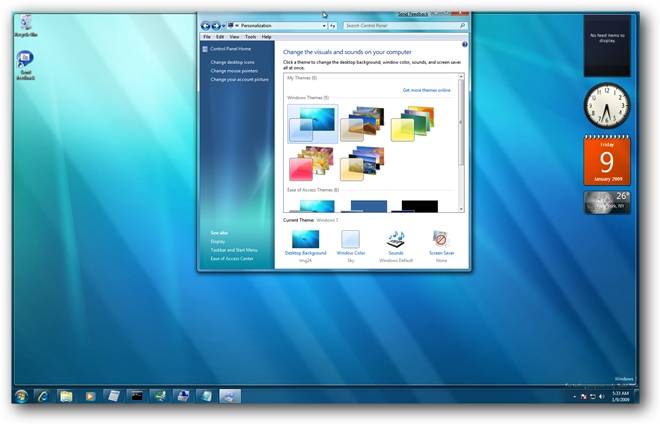The height and width of the screenshot is (424, 660).
Task: Select the theme with pale gold swatch
Action: pyautogui.click(x=362, y=164)
